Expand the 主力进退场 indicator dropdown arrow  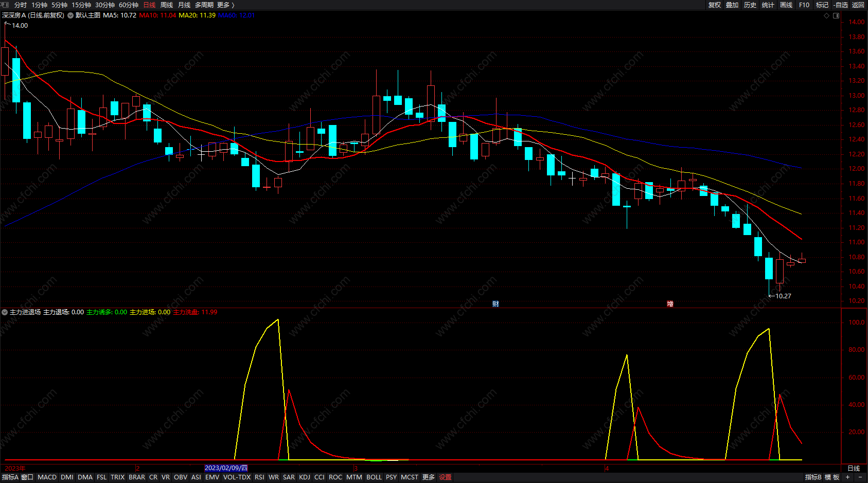(5, 312)
